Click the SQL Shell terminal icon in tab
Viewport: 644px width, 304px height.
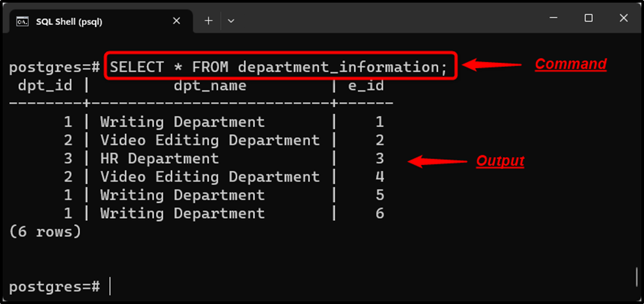click(x=22, y=22)
